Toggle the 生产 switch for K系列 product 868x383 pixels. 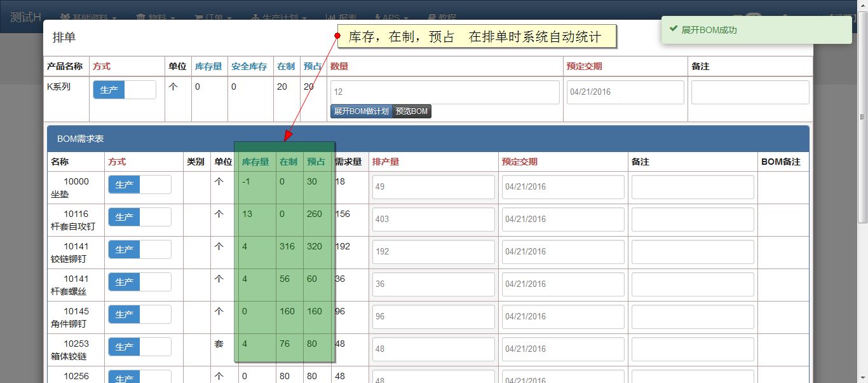(125, 90)
